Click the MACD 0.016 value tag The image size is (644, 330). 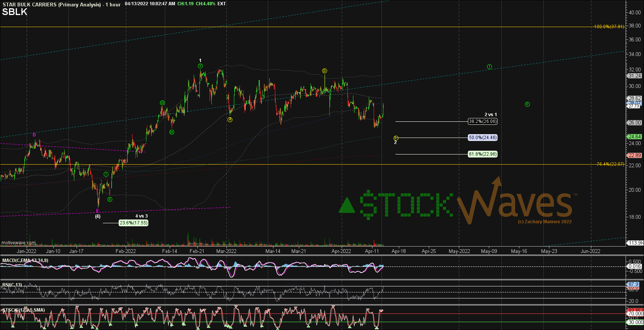635,266
